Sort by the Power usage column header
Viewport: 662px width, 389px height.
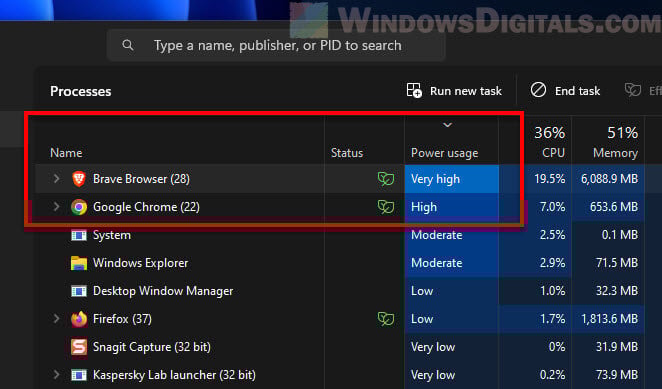point(445,153)
